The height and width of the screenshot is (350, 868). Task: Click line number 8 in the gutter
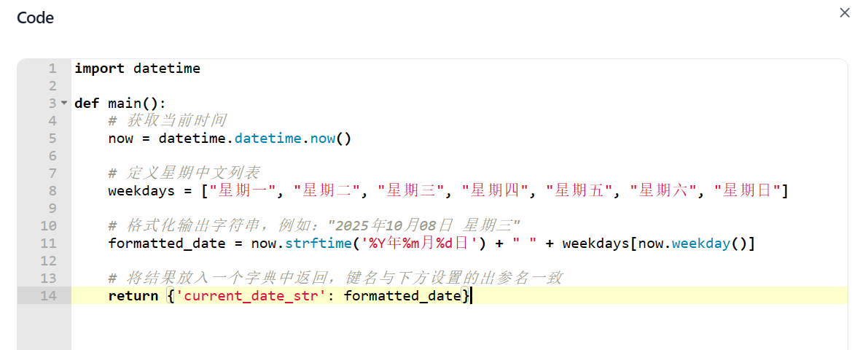click(52, 191)
